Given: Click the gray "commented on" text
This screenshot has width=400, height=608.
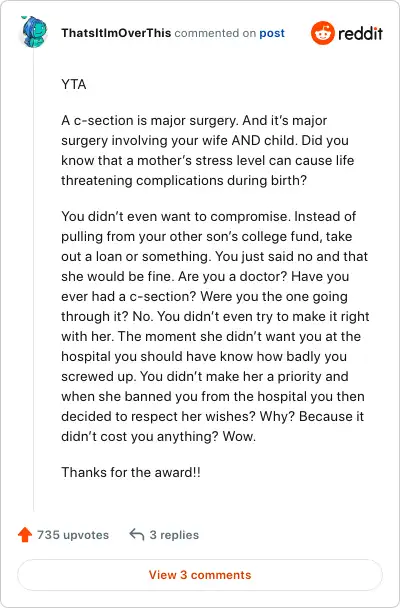Looking at the screenshot, I should click(215, 33).
